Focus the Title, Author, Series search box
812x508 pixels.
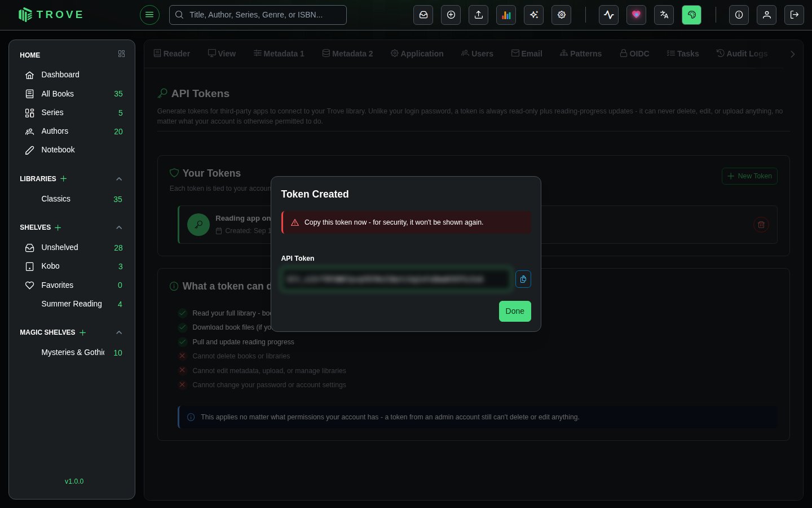(258, 15)
